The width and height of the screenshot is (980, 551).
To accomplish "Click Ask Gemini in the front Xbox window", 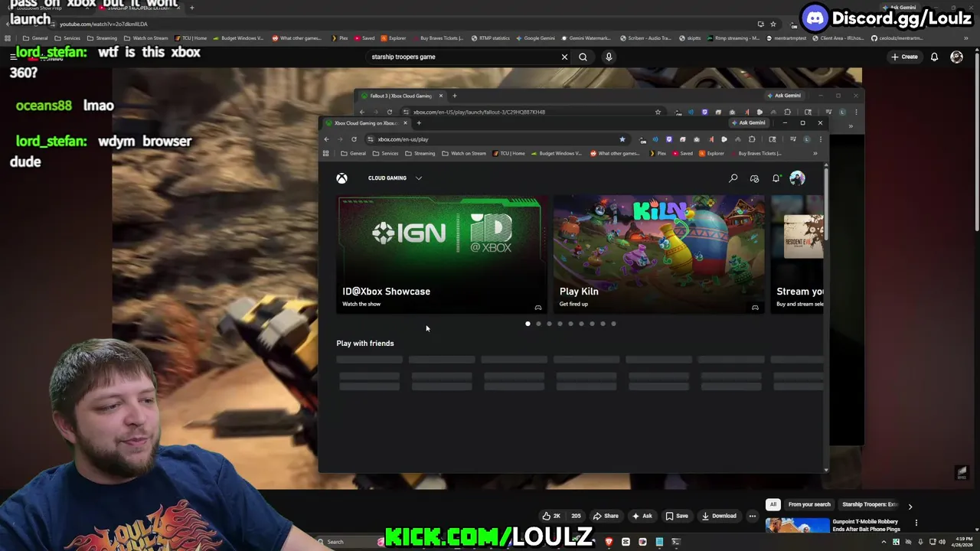I will pos(748,123).
